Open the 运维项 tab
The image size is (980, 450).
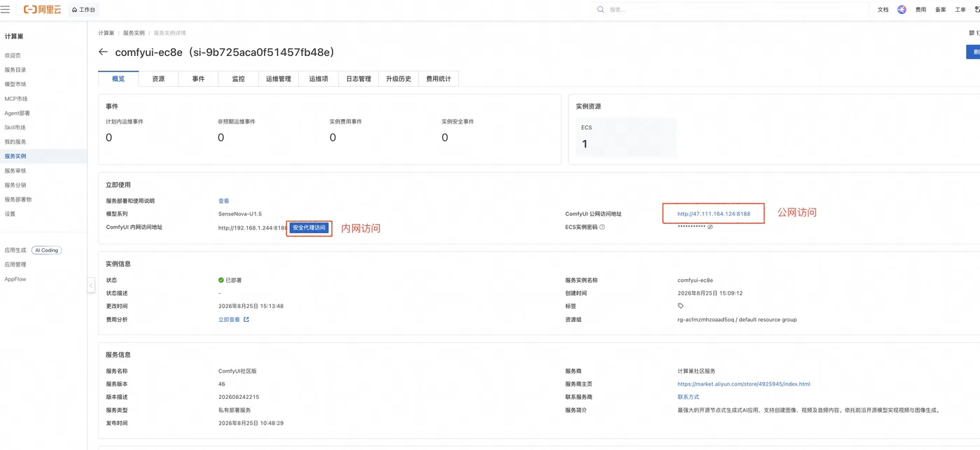point(318,79)
